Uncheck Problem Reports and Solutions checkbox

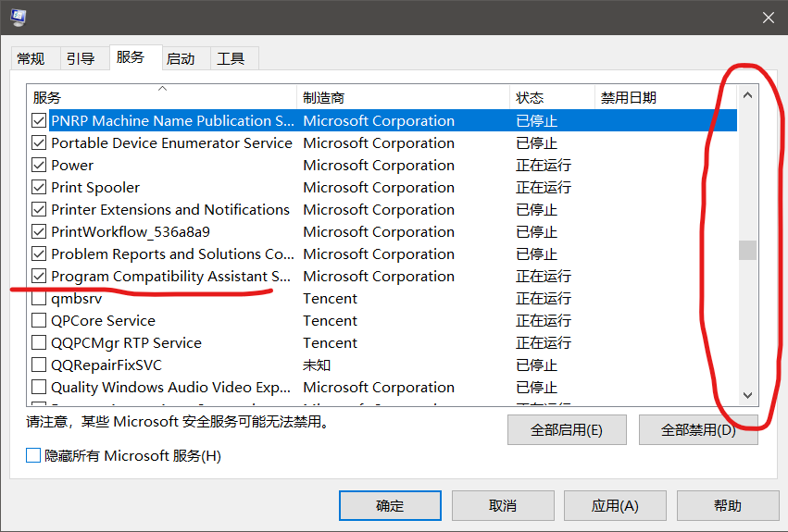point(39,254)
